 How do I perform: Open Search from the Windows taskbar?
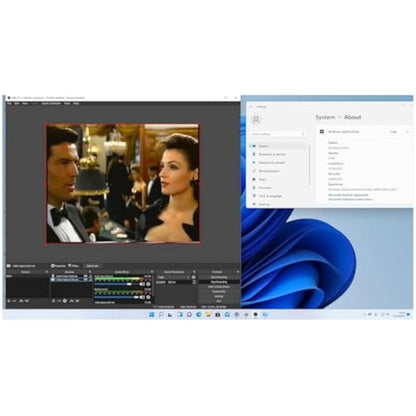point(161,314)
